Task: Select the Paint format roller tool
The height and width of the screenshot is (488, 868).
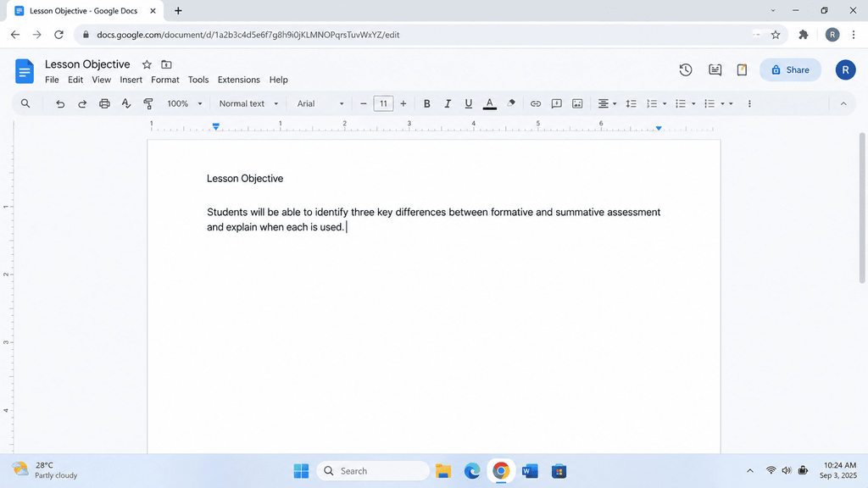Action: tap(147, 103)
